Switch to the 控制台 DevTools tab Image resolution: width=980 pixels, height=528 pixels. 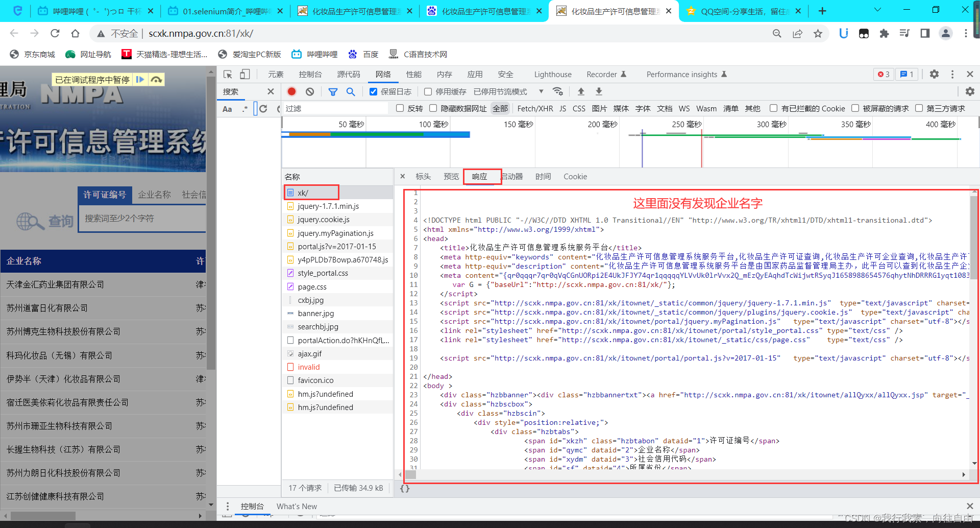tap(310, 74)
